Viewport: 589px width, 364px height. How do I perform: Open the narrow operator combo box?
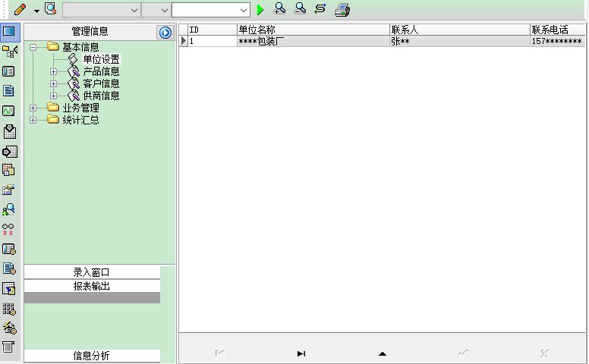tap(156, 10)
